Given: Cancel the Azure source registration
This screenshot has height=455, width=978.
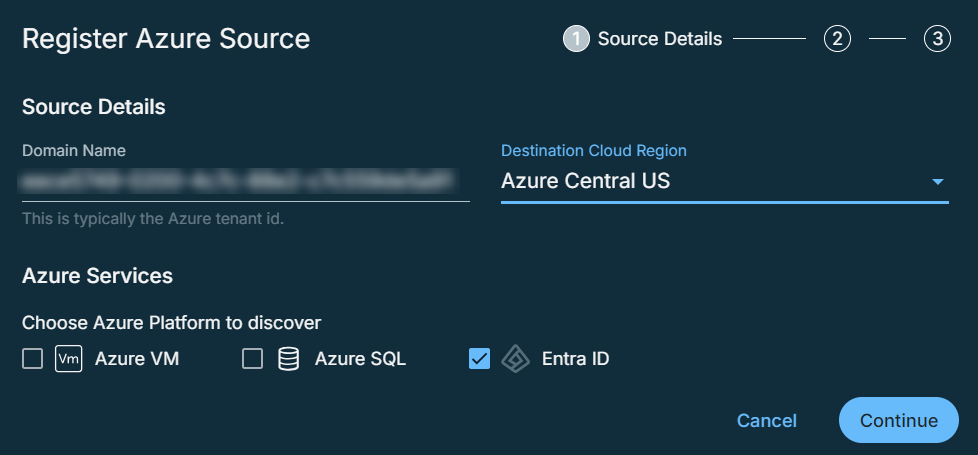Looking at the screenshot, I should pyautogui.click(x=767, y=421).
